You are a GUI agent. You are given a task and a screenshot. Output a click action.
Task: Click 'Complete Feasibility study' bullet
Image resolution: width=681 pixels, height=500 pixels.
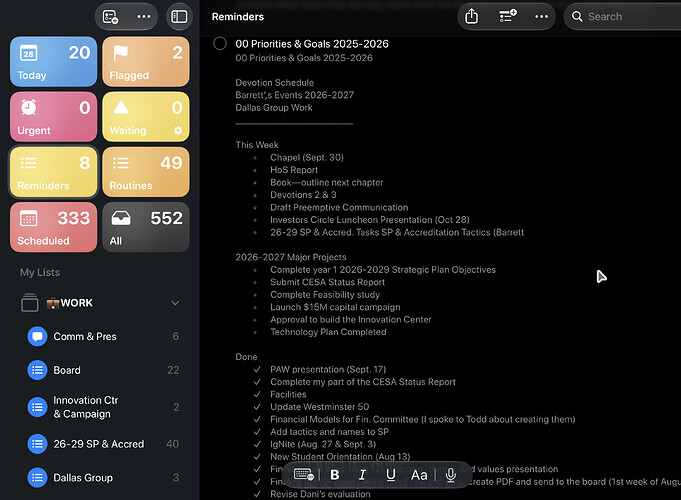tap(325, 295)
